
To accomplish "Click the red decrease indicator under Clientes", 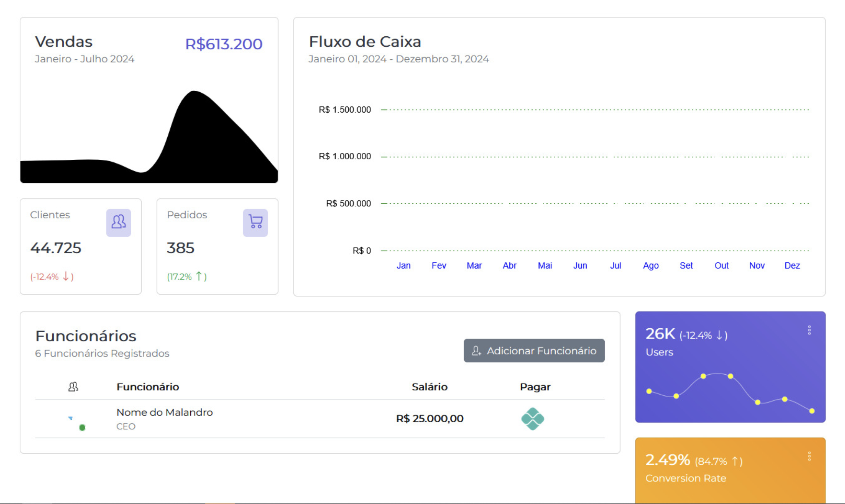I will [52, 276].
